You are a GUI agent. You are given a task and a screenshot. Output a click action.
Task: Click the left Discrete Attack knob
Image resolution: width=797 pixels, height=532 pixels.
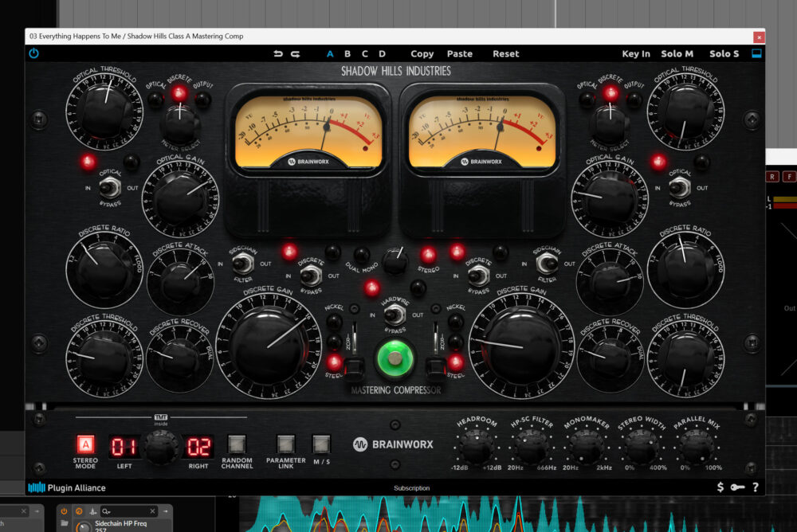(x=180, y=280)
